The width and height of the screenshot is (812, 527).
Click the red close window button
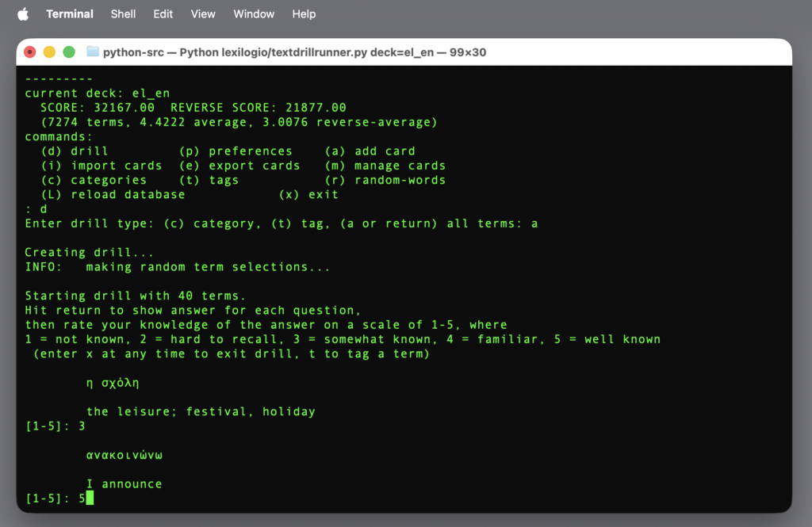pos(30,52)
